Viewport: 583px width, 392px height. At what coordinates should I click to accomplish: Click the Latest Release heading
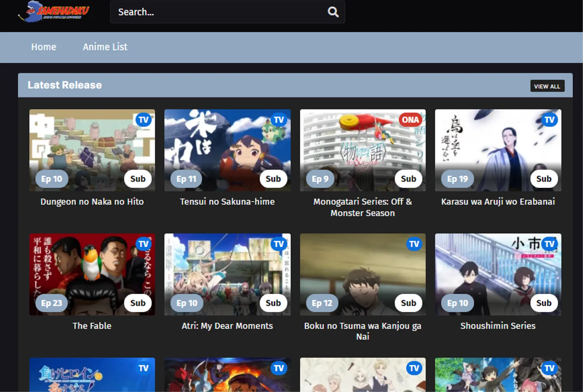pyautogui.click(x=65, y=85)
